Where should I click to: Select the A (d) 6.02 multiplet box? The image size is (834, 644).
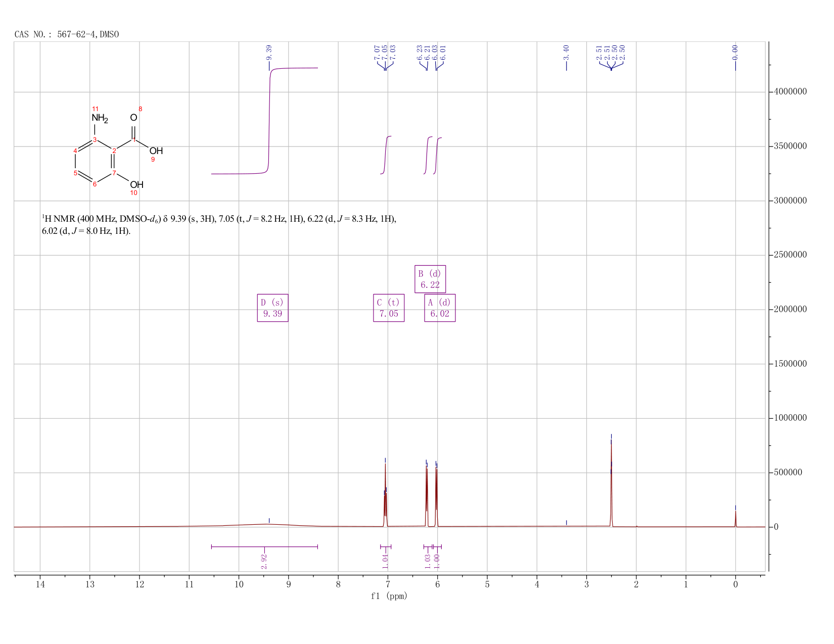point(440,308)
